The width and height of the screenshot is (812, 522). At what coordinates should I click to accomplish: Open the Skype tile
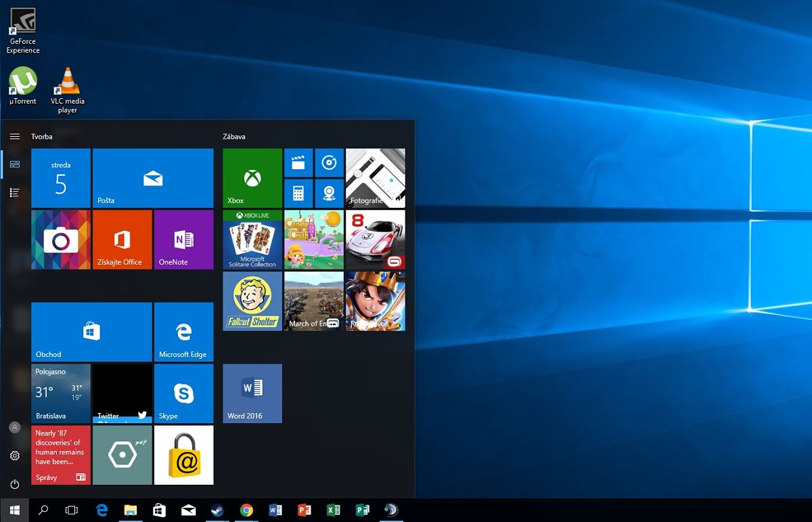[184, 393]
